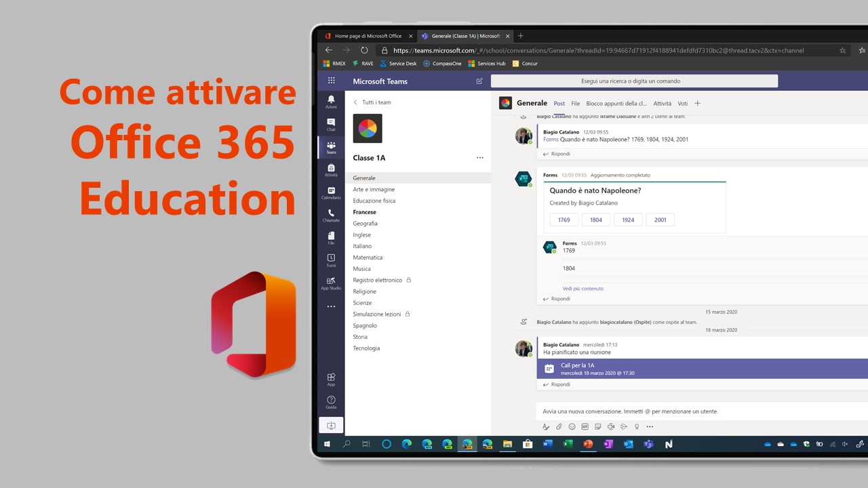Image resolution: width=868 pixels, height=488 pixels.
Task: Open Voti tab
Action: (x=682, y=104)
